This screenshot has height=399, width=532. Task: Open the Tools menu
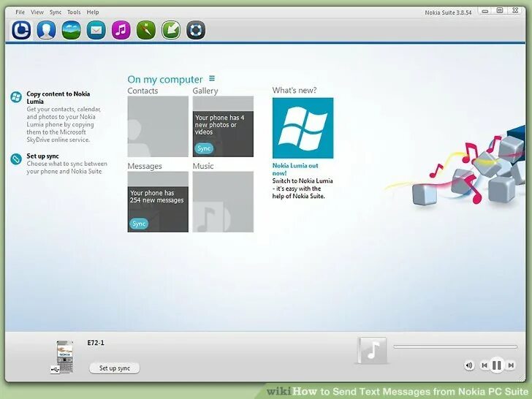(x=74, y=12)
